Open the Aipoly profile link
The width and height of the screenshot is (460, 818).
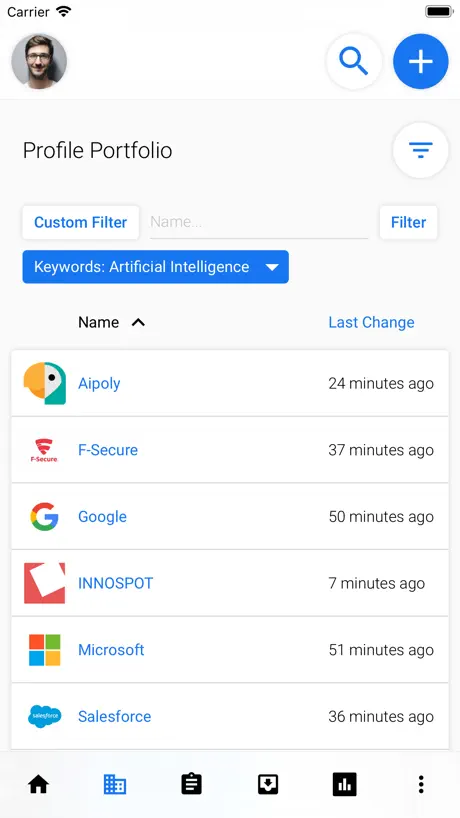(99, 383)
